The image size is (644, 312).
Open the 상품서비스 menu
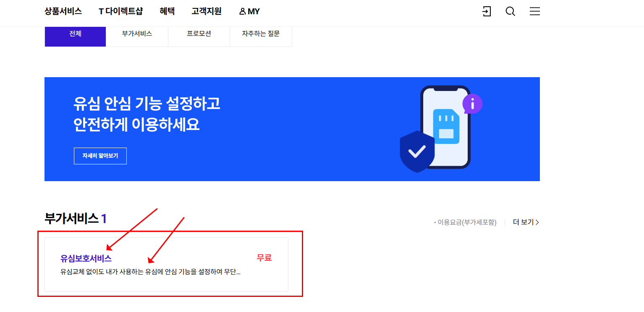tap(63, 11)
